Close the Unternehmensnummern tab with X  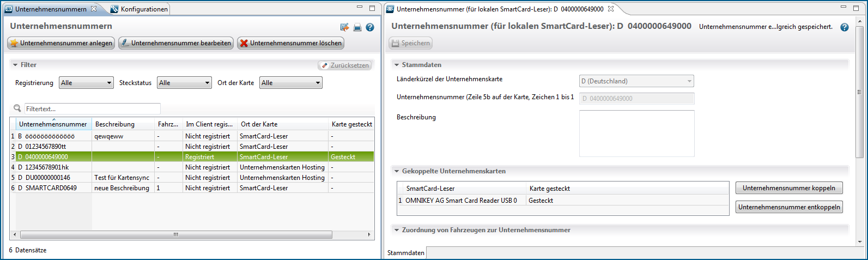pyautogui.click(x=94, y=9)
